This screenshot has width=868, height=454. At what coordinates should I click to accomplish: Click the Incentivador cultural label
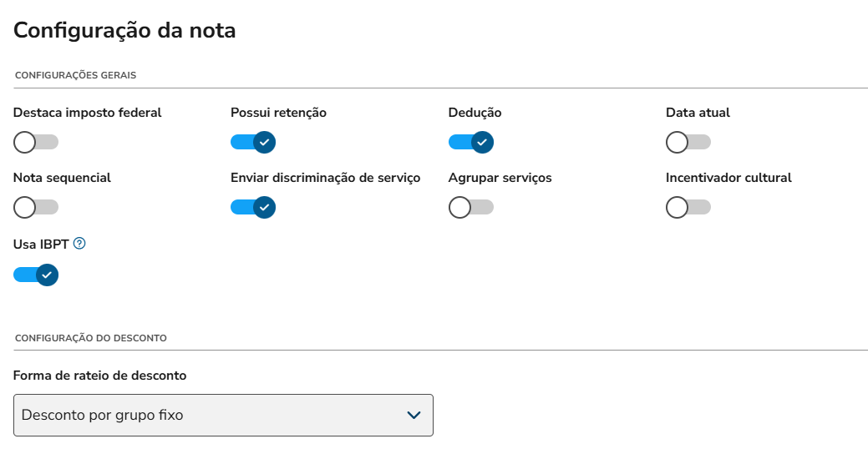(728, 178)
